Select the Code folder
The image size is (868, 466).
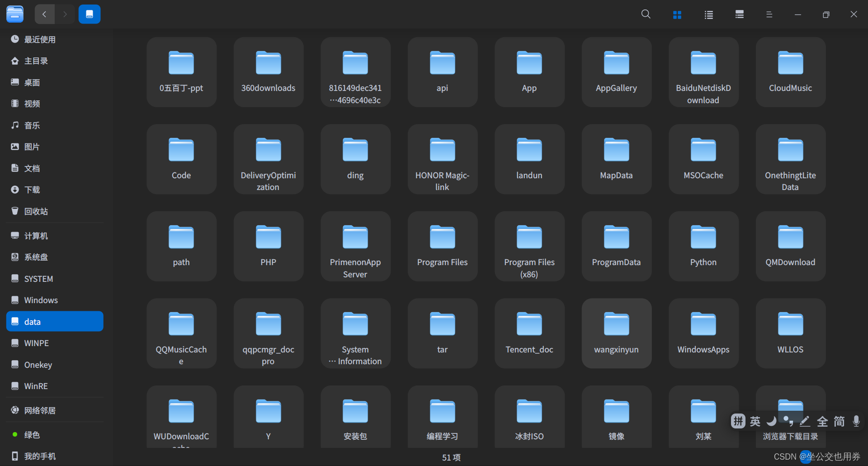[x=181, y=159]
